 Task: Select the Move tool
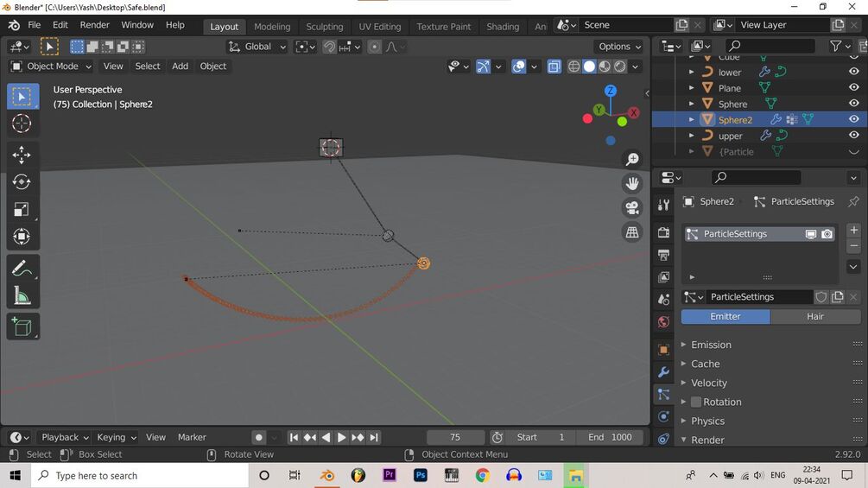click(22, 155)
